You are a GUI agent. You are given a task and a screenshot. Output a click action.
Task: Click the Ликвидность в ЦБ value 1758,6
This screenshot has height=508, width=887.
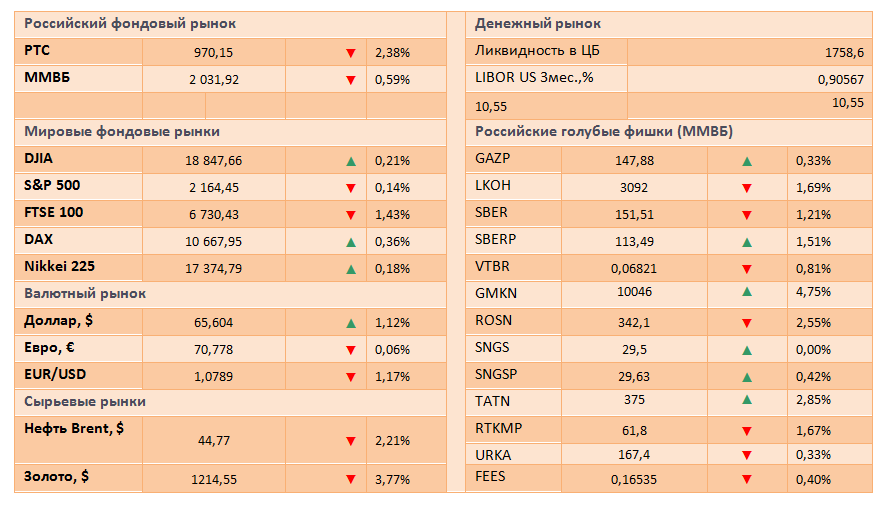tap(844, 53)
